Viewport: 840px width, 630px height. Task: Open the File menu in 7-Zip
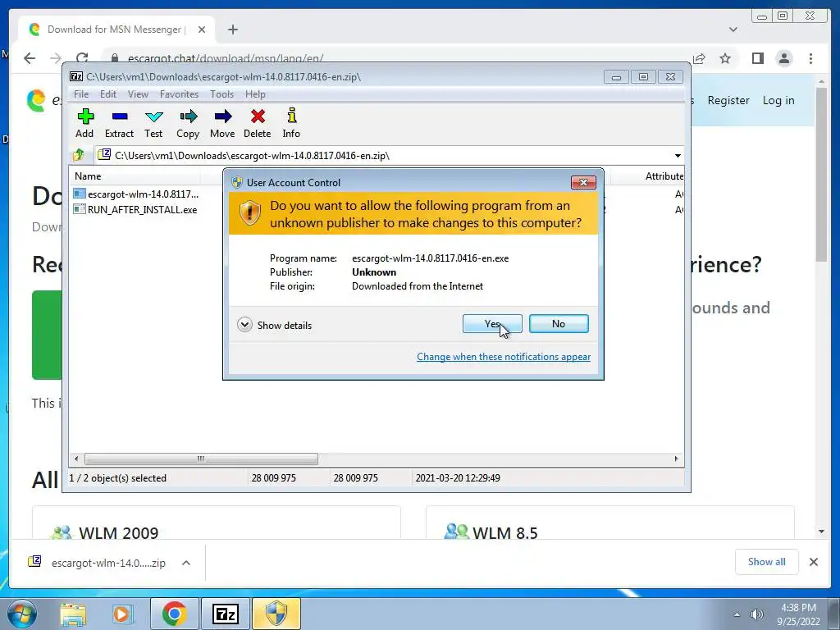(81, 94)
